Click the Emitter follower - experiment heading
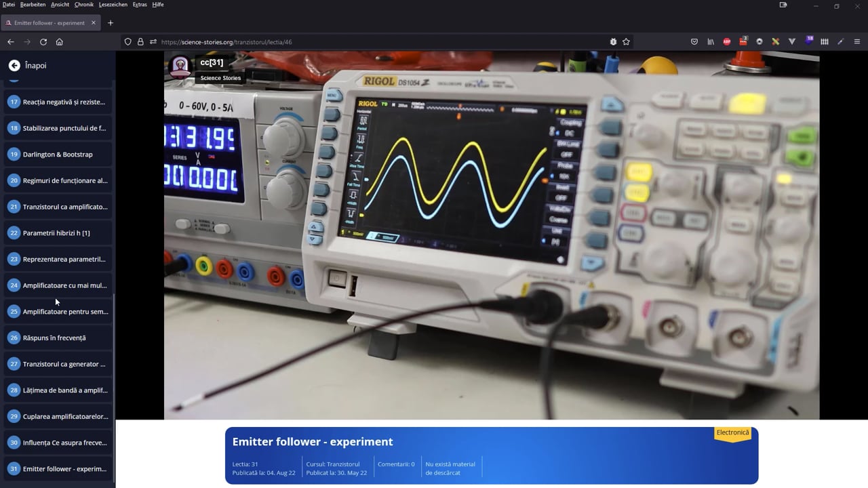The image size is (868, 488). (x=313, y=442)
